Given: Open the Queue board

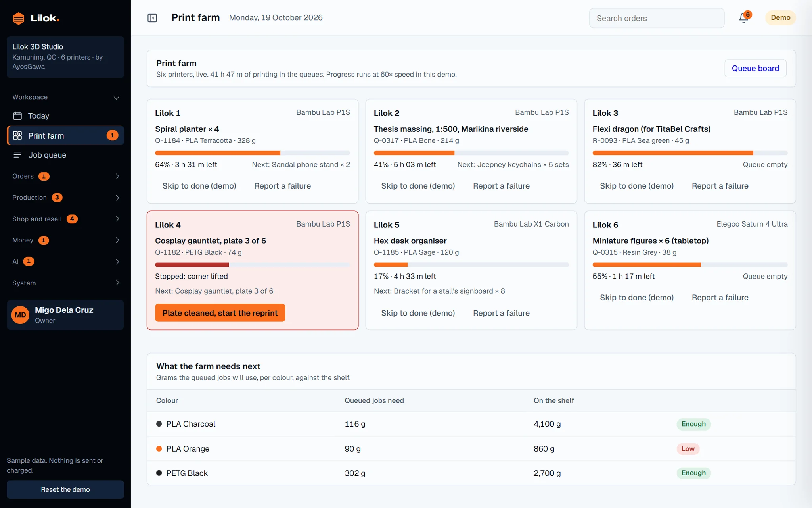Looking at the screenshot, I should 755,68.
